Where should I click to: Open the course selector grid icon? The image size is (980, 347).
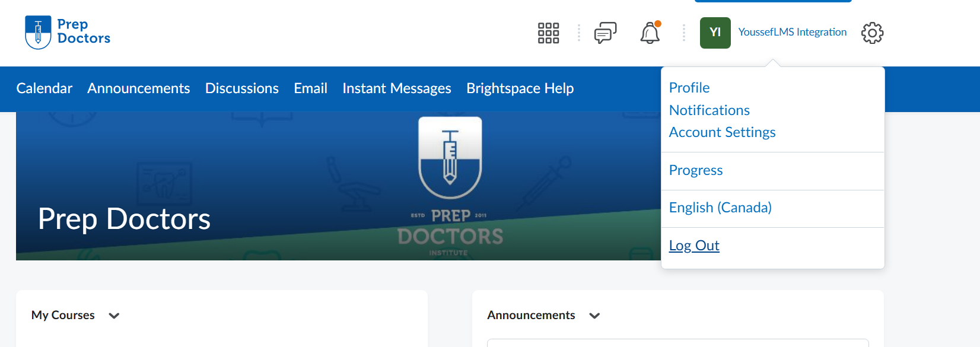click(548, 33)
